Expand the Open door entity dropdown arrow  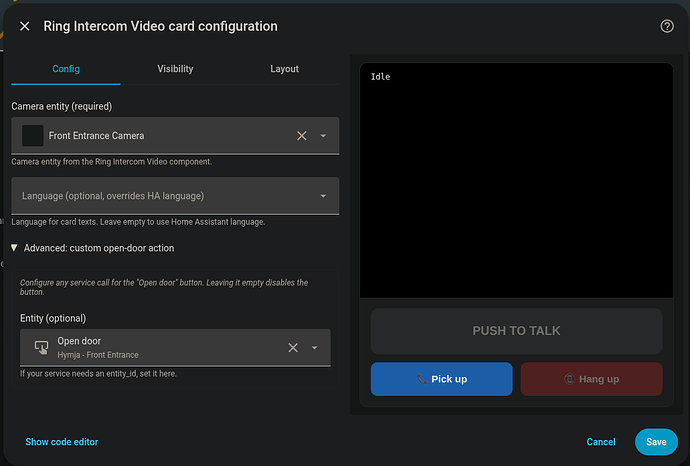tap(314, 348)
